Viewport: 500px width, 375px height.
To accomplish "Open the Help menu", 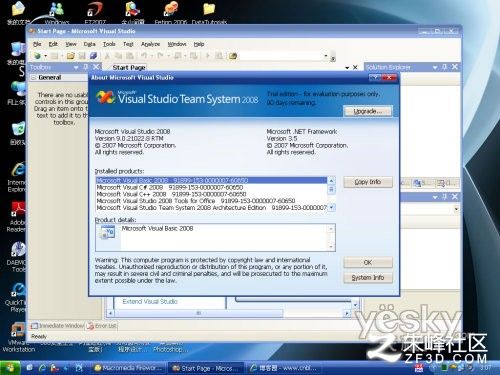I will [199, 44].
